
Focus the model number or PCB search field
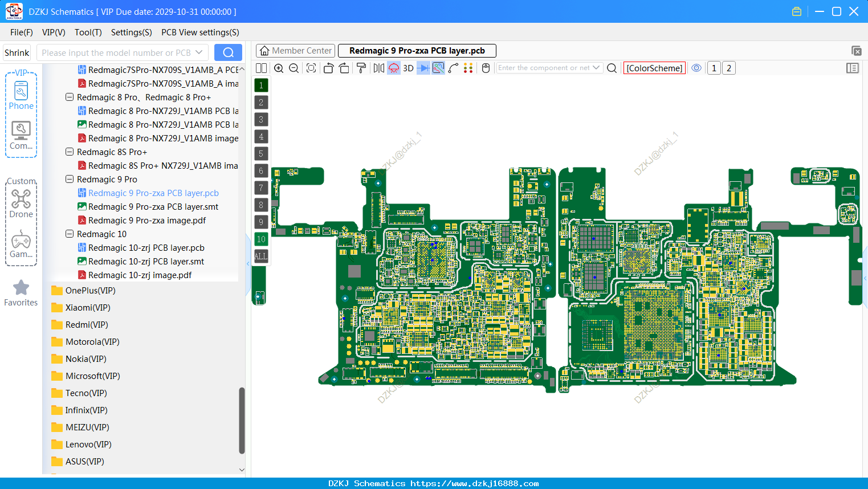click(x=116, y=52)
